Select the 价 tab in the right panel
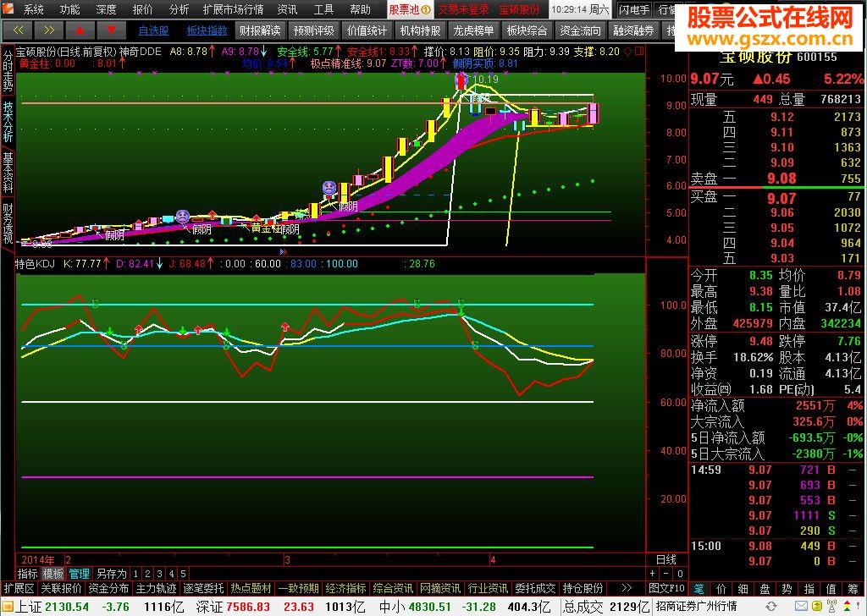867x616 pixels. tap(721, 589)
